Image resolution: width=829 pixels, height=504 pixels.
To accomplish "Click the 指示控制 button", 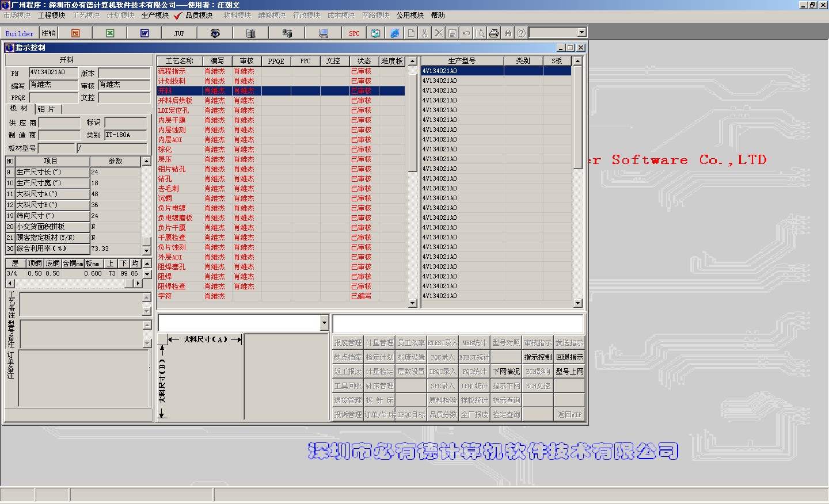I will [538, 357].
